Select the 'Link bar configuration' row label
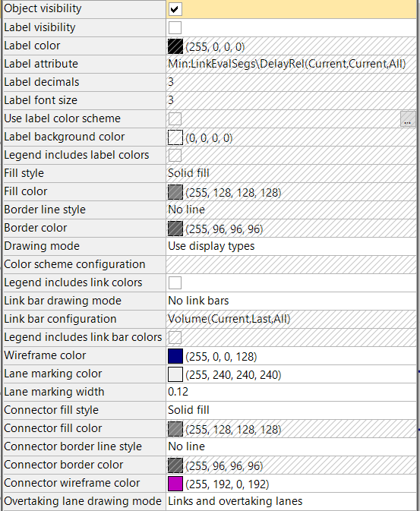Image resolution: width=420 pixels, height=511 pixels. click(x=60, y=319)
